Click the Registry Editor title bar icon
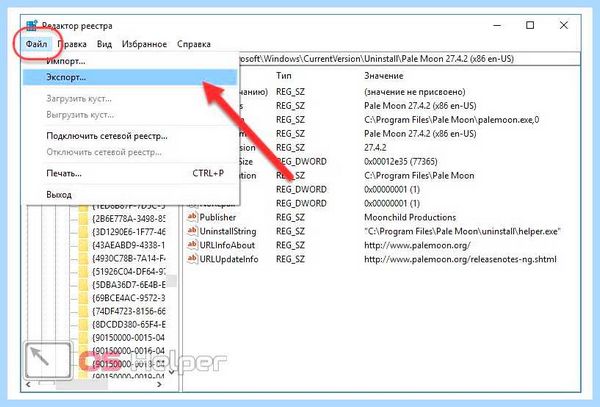Viewport: 600px width, 407px height. coord(31,26)
